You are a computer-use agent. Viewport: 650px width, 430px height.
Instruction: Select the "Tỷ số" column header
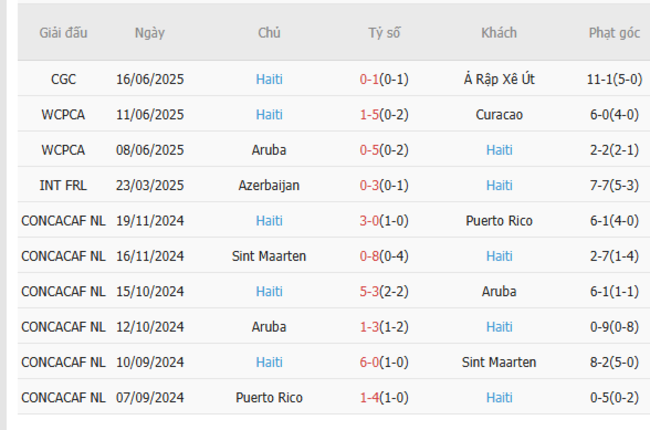click(384, 33)
